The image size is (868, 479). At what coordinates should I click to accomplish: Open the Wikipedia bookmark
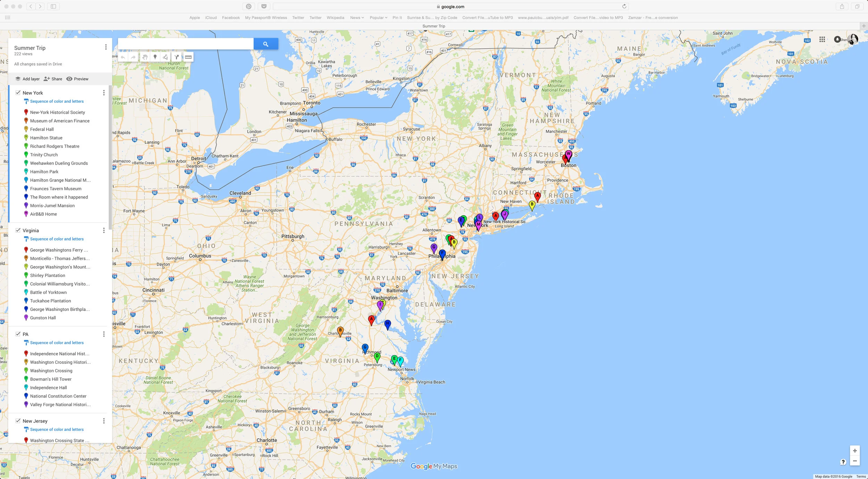[335, 18]
